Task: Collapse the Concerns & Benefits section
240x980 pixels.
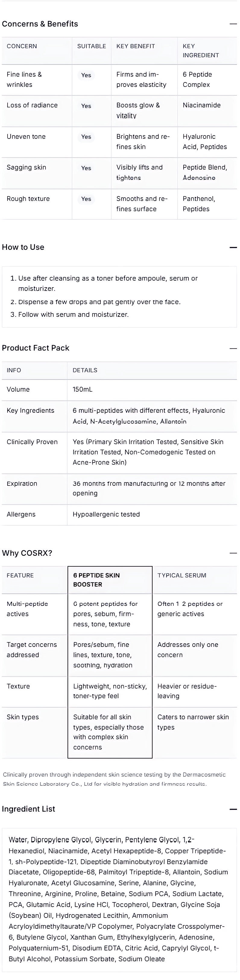Action: (x=233, y=24)
